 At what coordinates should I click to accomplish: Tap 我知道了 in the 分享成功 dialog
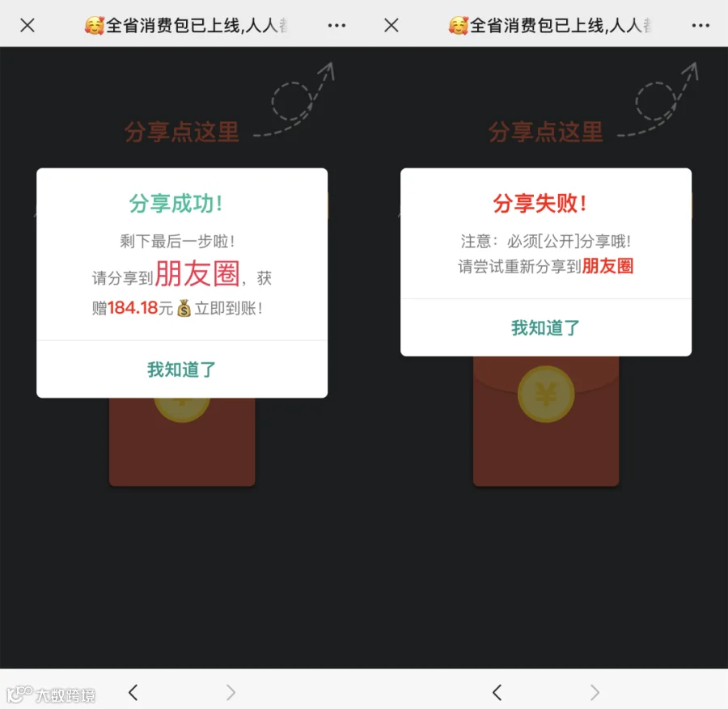coord(182,369)
